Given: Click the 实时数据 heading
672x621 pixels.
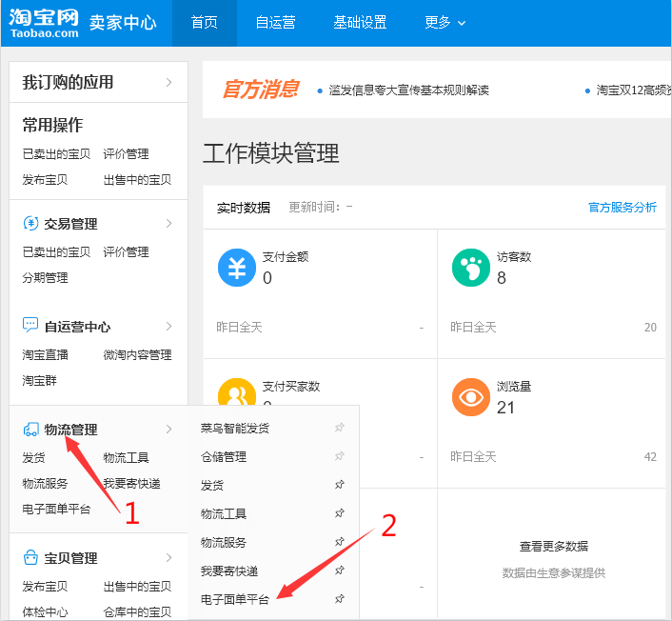Looking at the screenshot, I should 244,208.
